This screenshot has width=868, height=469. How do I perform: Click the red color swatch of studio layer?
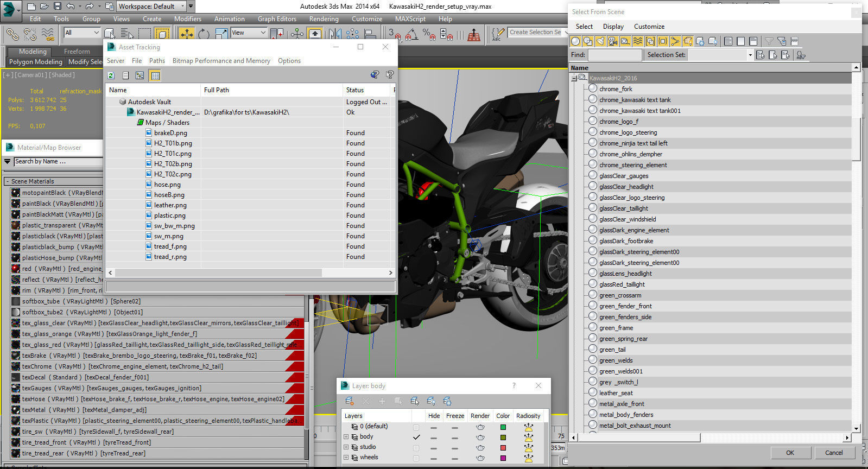click(x=503, y=448)
